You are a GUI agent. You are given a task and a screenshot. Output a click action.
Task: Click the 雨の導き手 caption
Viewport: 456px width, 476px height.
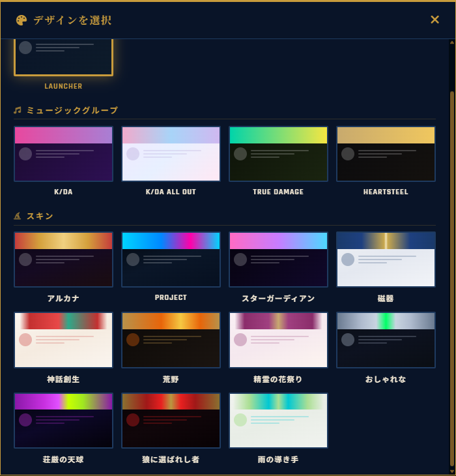[278, 460]
